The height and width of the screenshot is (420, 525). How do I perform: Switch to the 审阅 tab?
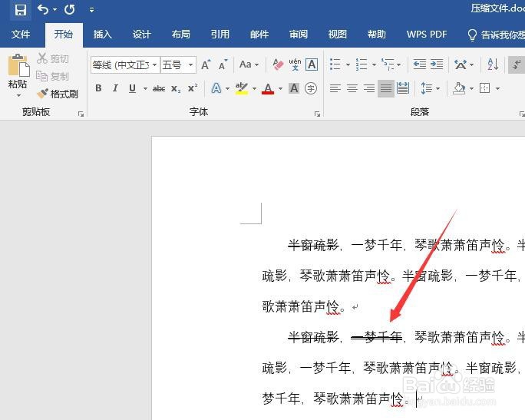tap(299, 34)
